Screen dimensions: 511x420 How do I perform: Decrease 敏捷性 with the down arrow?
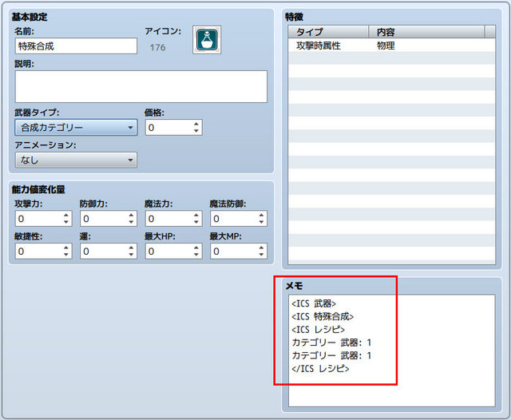(x=66, y=255)
